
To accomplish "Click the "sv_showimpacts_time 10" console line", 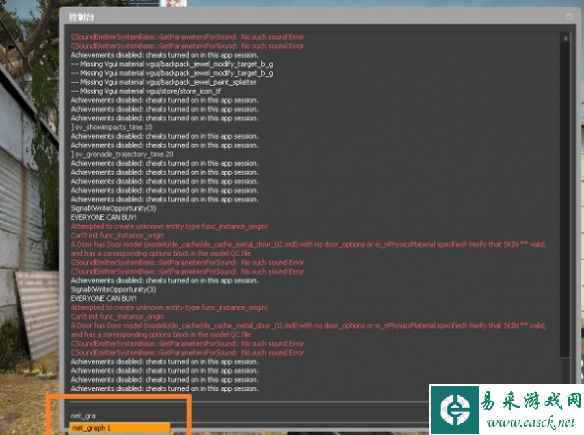I will tap(112, 127).
